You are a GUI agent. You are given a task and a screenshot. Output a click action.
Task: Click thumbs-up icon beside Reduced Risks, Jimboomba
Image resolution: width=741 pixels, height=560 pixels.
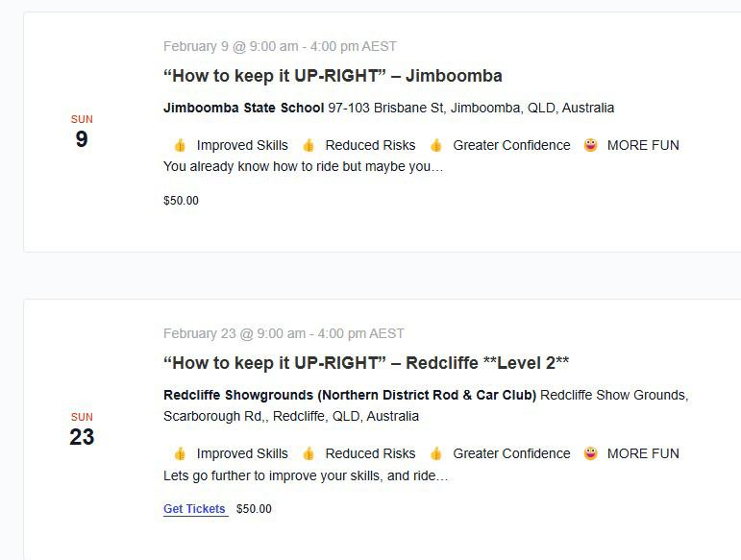coord(309,146)
